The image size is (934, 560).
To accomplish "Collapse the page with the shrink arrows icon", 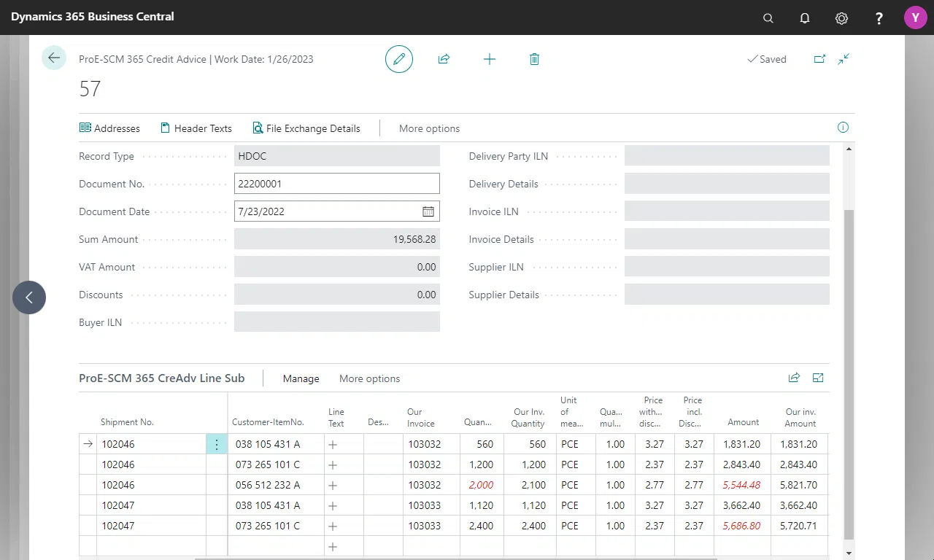I will click(844, 59).
